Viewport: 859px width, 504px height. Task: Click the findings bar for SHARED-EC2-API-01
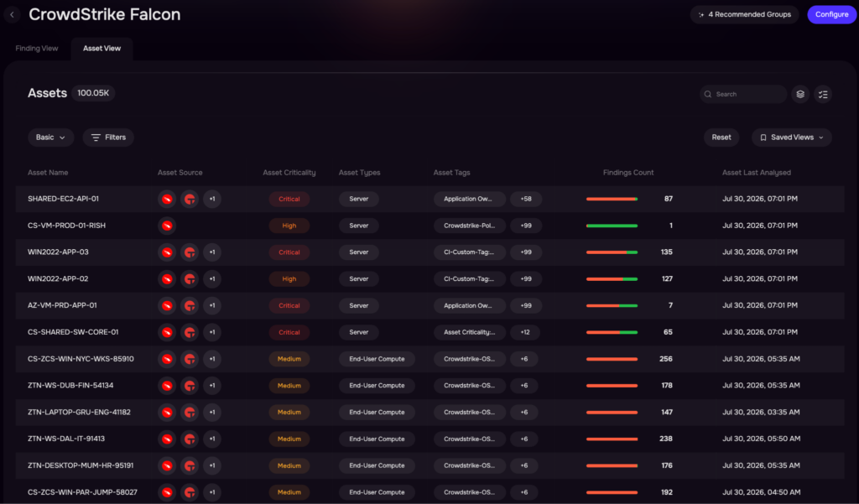612,199
